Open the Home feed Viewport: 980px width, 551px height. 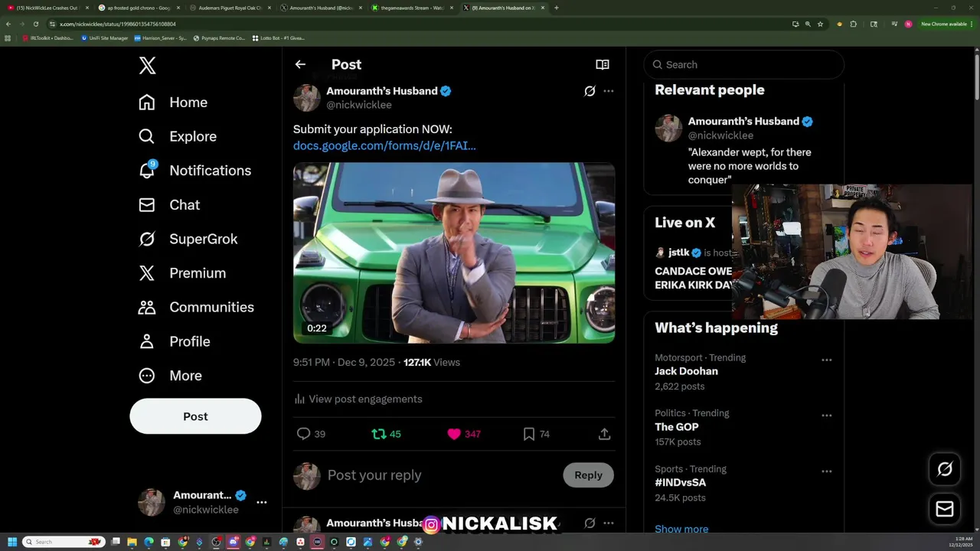click(173, 103)
